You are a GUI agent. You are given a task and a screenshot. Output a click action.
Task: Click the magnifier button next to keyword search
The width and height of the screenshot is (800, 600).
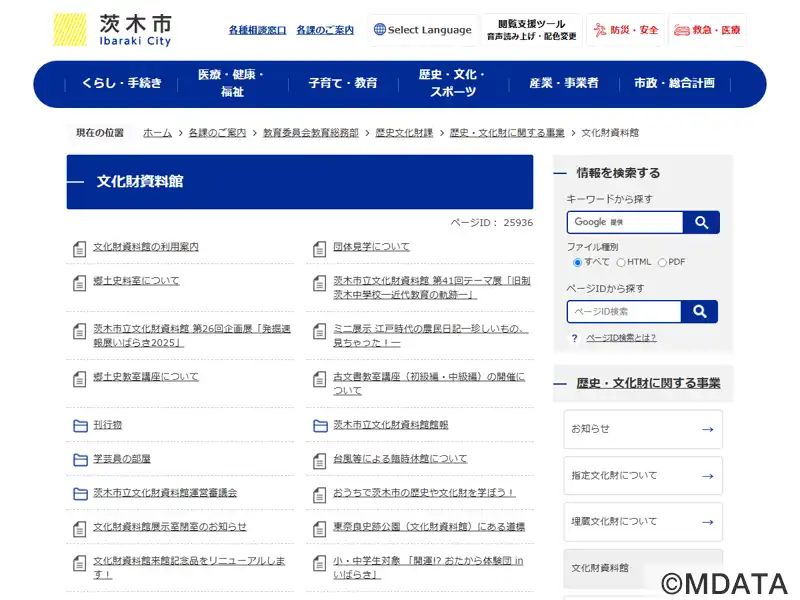(x=701, y=222)
